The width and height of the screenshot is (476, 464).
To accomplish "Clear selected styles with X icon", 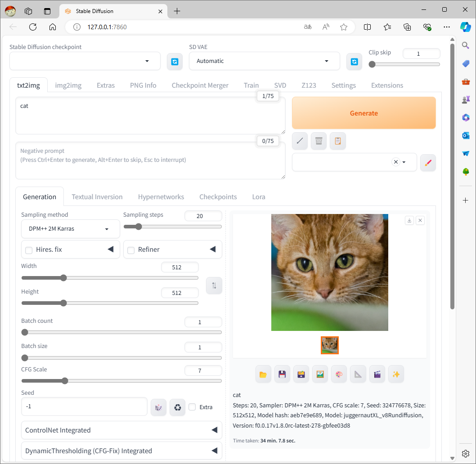I will [396, 162].
